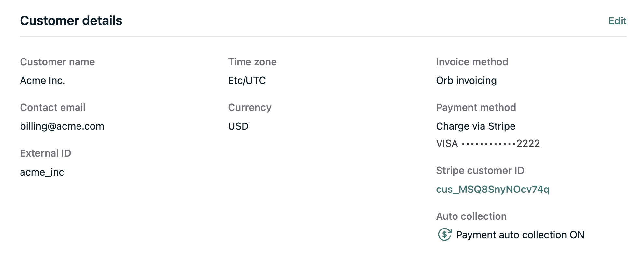Click the billing@acme.com contact email
This screenshot has width=644, height=262.
(62, 126)
